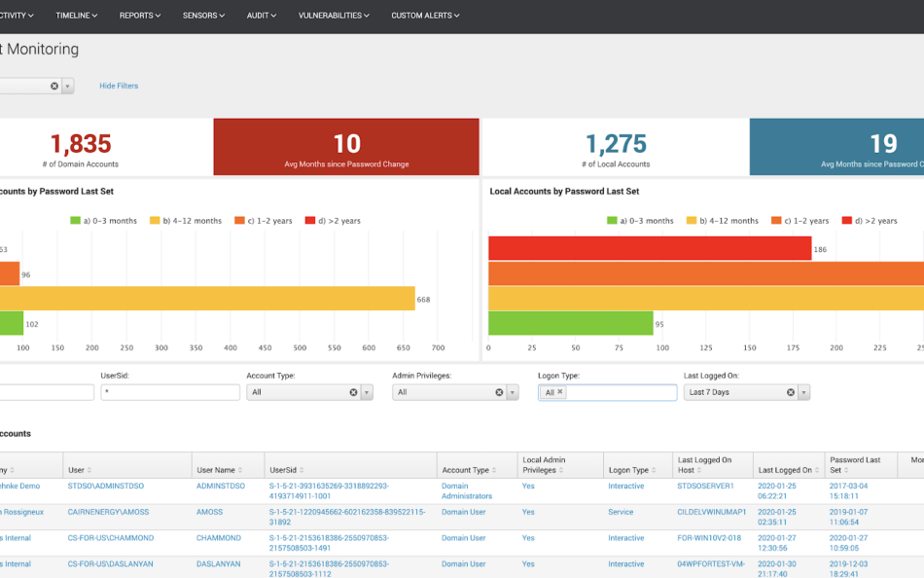Viewport: 924px width, 578px height.
Task: Clear the Last Logged On filter
Action: 791,393
